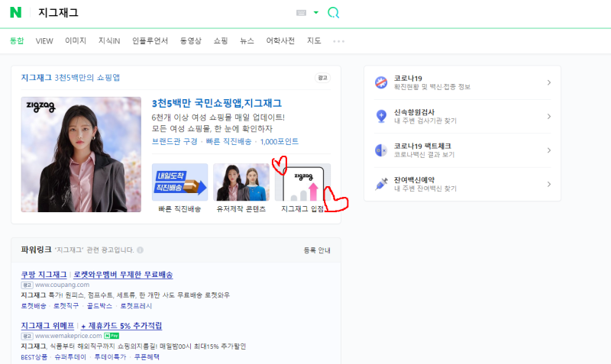
Task: Click the zigzag growth-chart thumbnail
Action: [302, 182]
